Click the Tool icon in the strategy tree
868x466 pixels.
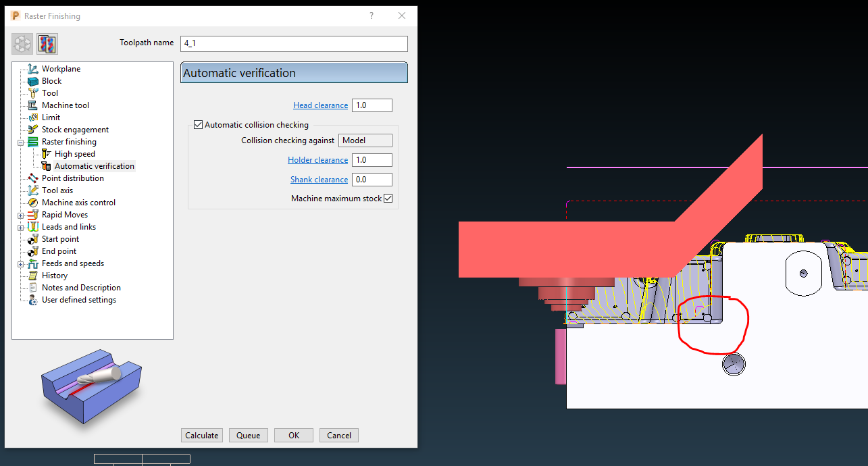click(x=32, y=93)
